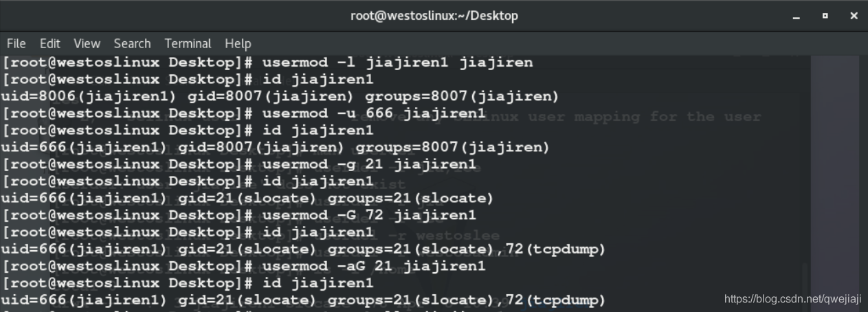Open the Search menu

coord(132,43)
